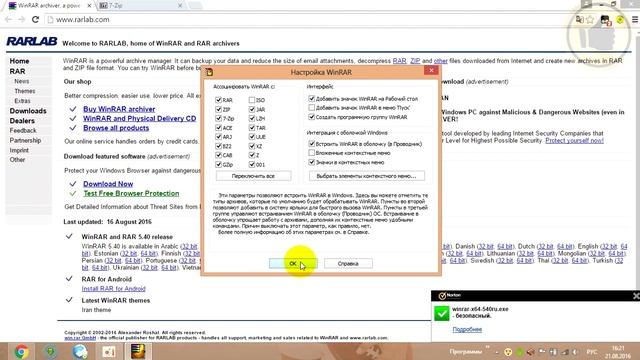Toggle RAR file association checkbox
This screenshot has width=640, height=360.
pyautogui.click(x=218, y=100)
